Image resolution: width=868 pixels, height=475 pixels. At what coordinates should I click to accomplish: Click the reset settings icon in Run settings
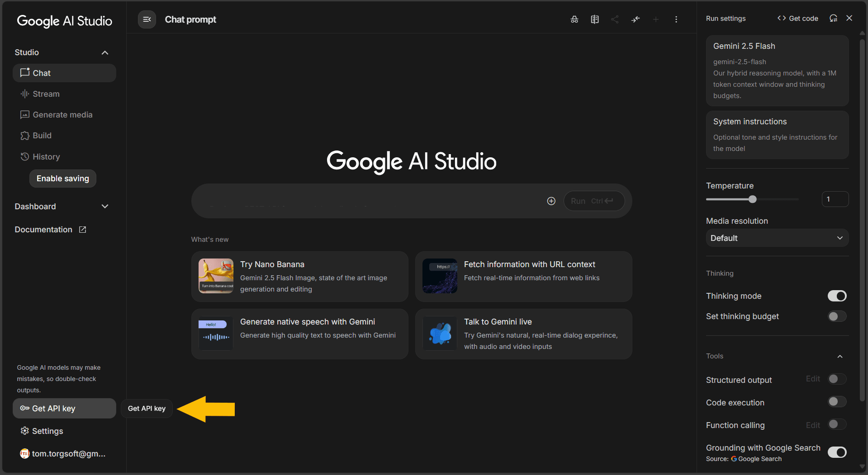pos(833,19)
